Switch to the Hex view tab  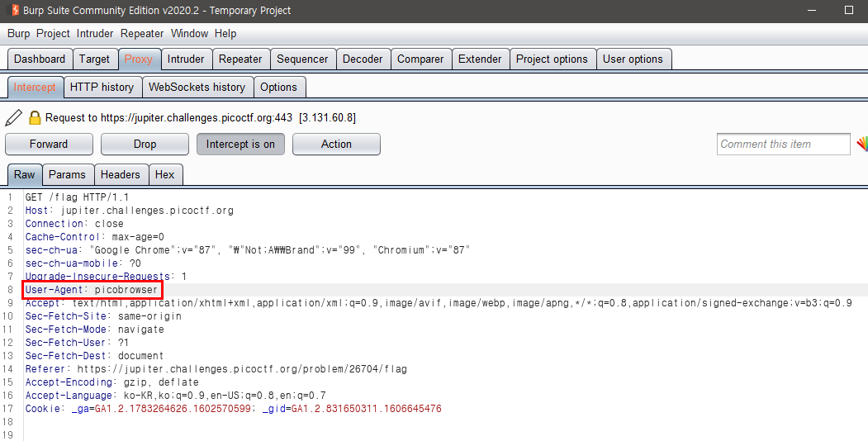pos(164,174)
